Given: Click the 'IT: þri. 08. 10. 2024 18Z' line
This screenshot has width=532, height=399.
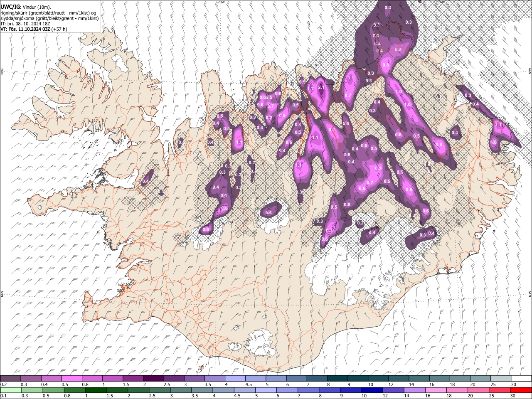Looking at the screenshot, I should pyautogui.click(x=25, y=24).
